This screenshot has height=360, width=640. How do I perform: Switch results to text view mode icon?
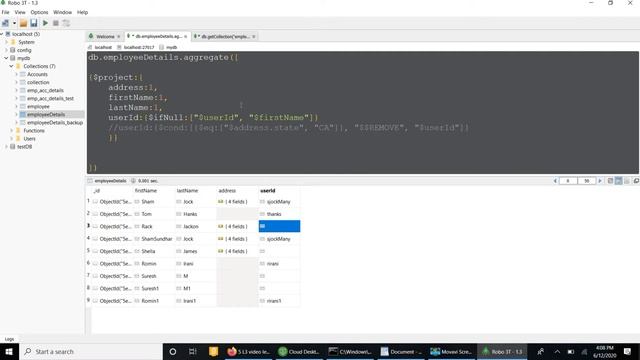627,181
